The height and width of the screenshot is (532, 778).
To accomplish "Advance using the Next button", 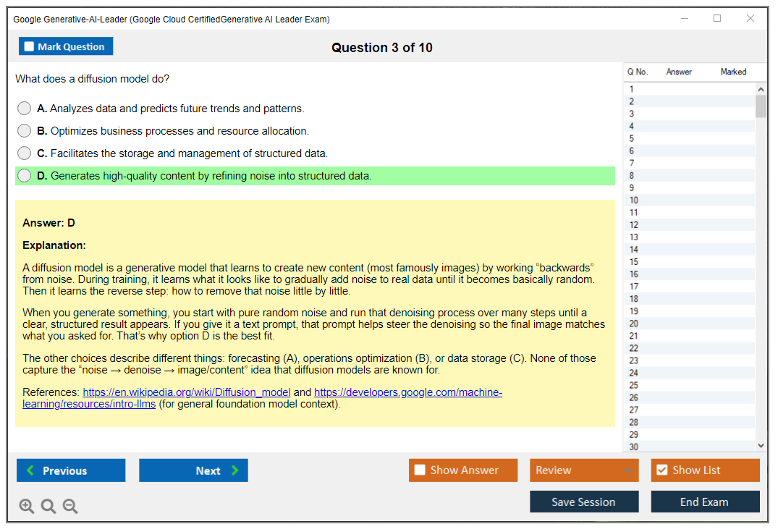I will [193, 470].
